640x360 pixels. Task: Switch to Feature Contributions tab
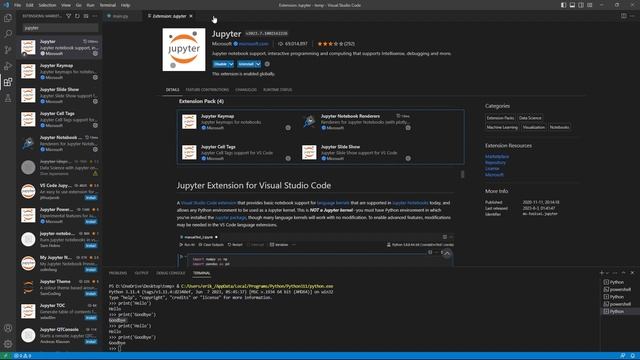pos(207,90)
